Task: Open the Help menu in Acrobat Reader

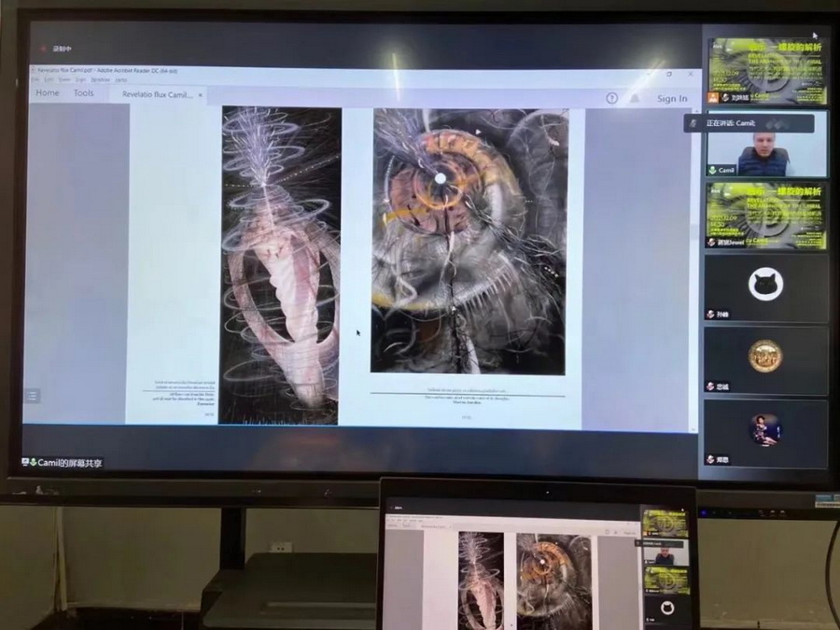Action: pos(120,80)
